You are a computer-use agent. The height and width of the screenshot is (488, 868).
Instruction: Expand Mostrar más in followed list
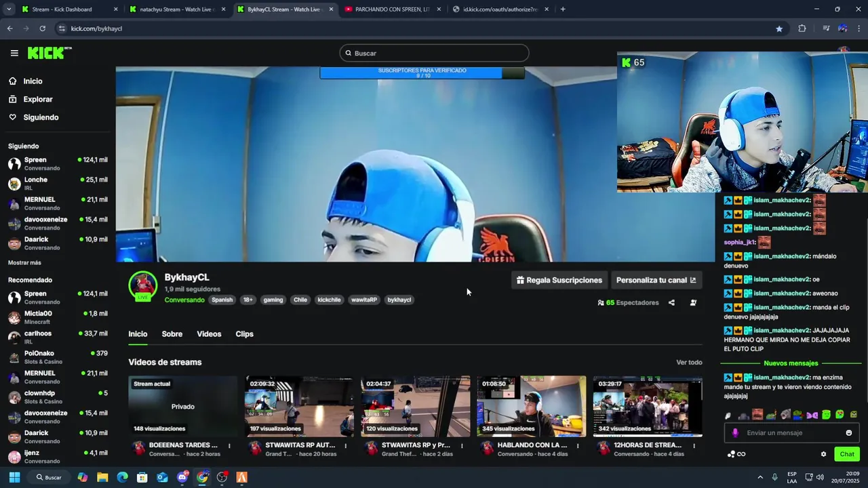click(24, 262)
